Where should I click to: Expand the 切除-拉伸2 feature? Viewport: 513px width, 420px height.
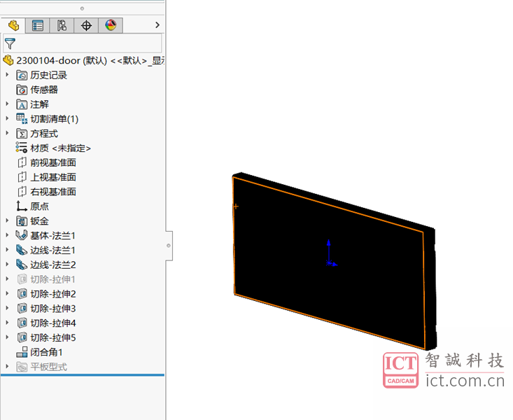pyautogui.click(x=7, y=293)
